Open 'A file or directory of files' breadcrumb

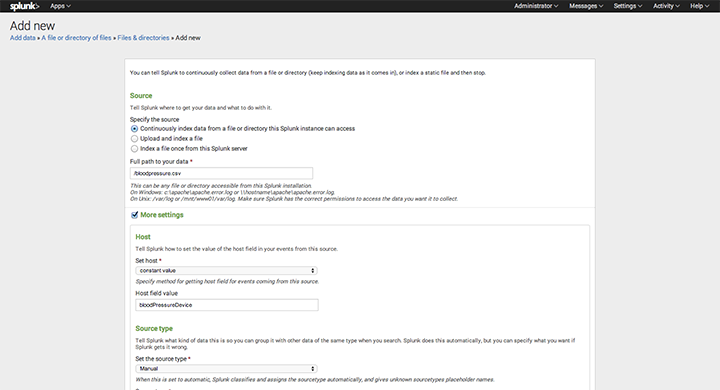[x=76, y=38]
